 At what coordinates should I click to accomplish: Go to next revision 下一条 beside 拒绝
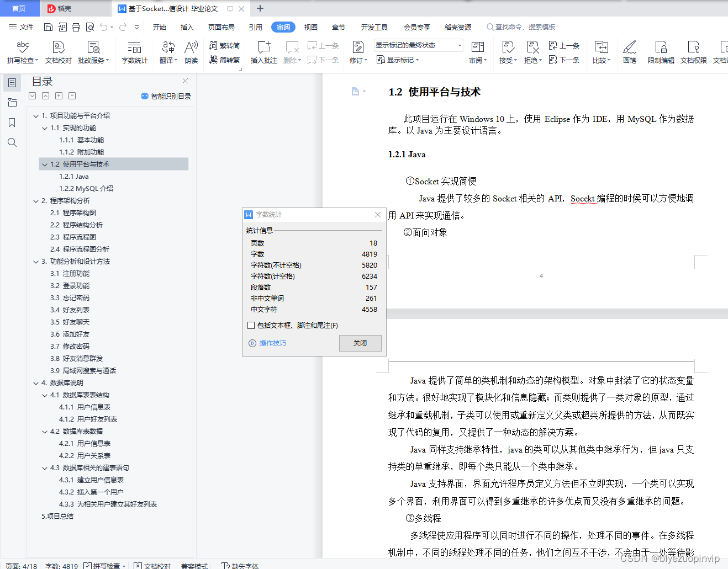click(564, 60)
